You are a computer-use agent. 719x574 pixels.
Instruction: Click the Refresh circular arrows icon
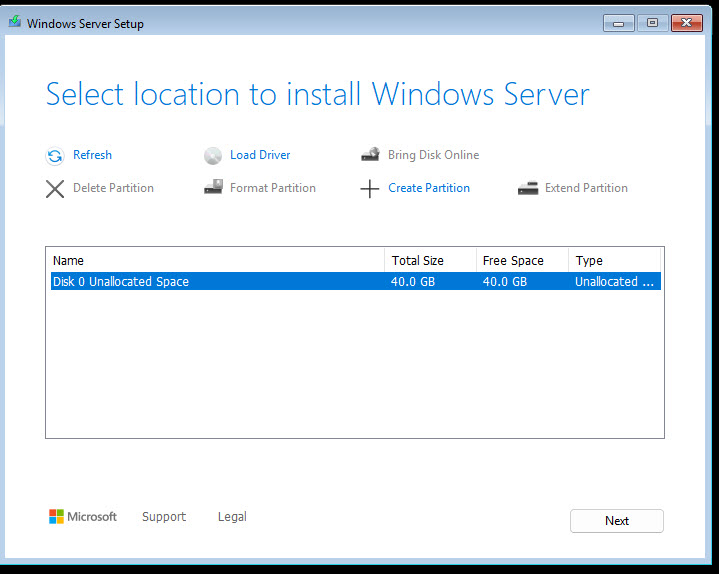[55, 156]
